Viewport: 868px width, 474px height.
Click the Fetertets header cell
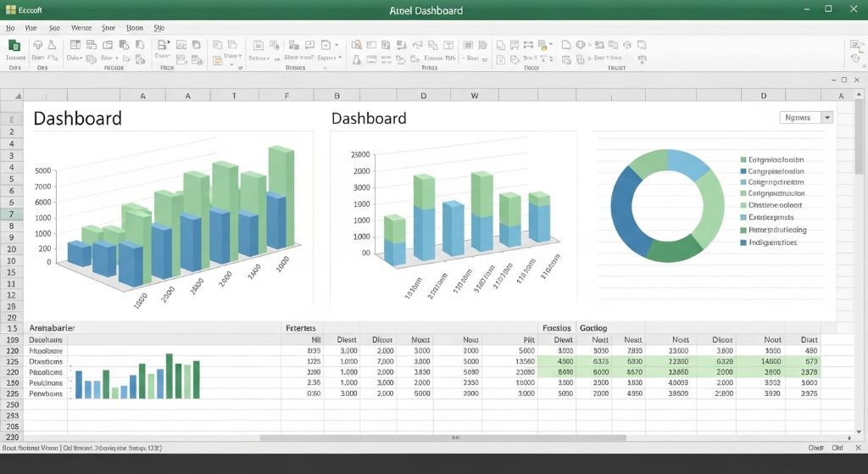(301, 328)
